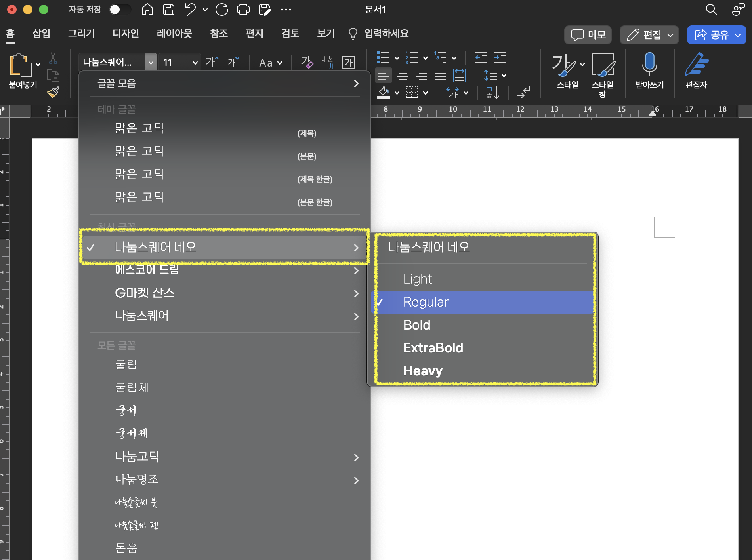Click the 입력하세요 tell me field

pyautogui.click(x=386, y=33)
